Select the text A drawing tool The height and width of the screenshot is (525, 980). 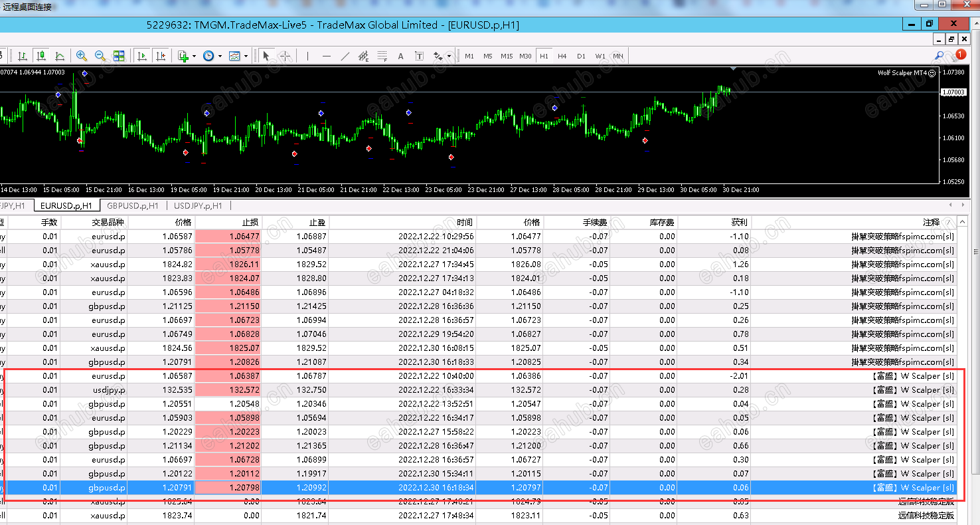click(400, 56)
